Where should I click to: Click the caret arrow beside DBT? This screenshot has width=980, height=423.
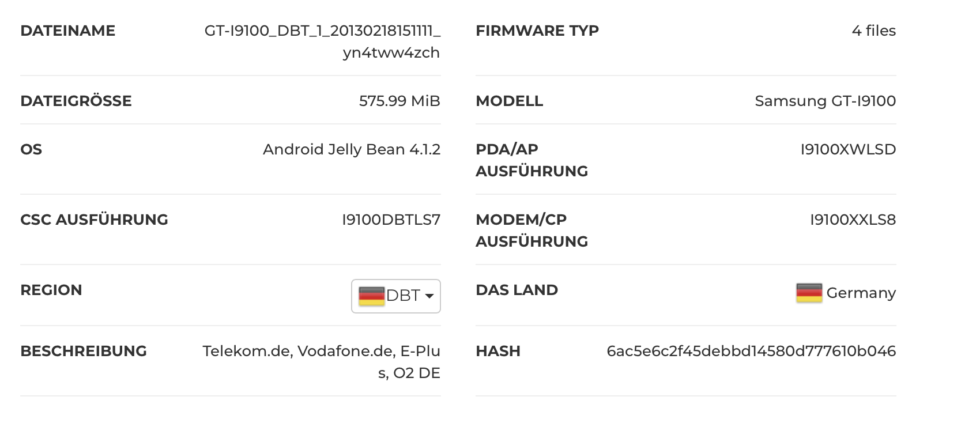click(429, 296)
